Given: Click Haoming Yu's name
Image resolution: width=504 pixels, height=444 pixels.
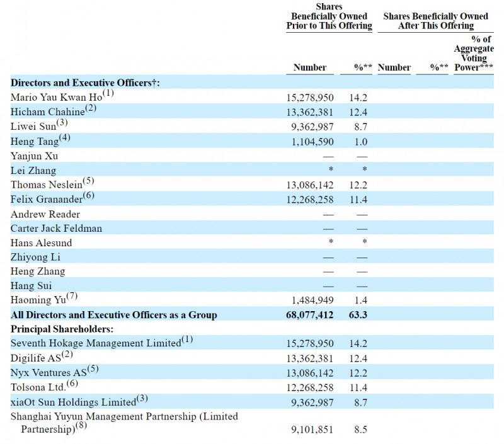Looking at the screenshot, I should click(x=38, y=300).
